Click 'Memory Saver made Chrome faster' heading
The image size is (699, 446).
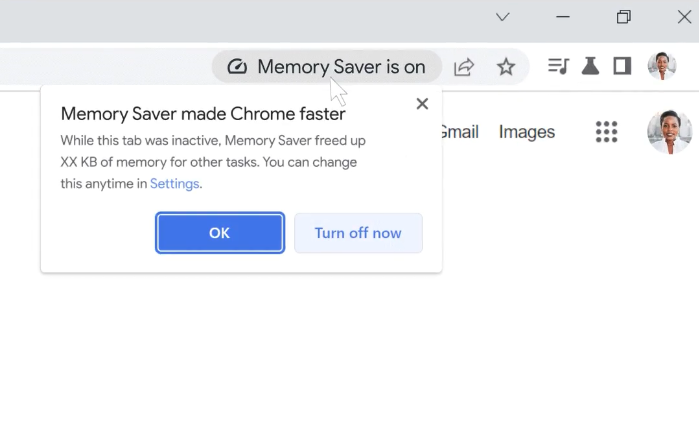point(203,114)
